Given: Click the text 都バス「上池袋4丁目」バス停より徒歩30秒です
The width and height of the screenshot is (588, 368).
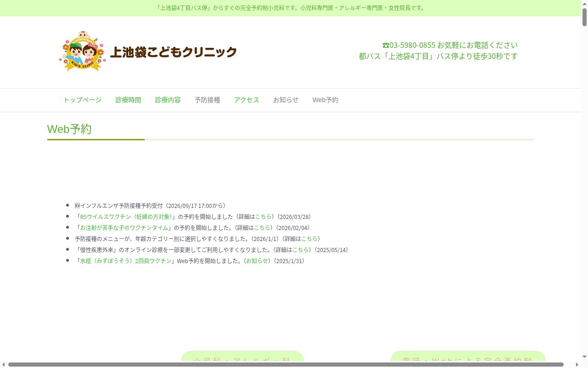Looking at the screenshot, I should (x=438, y=56).
